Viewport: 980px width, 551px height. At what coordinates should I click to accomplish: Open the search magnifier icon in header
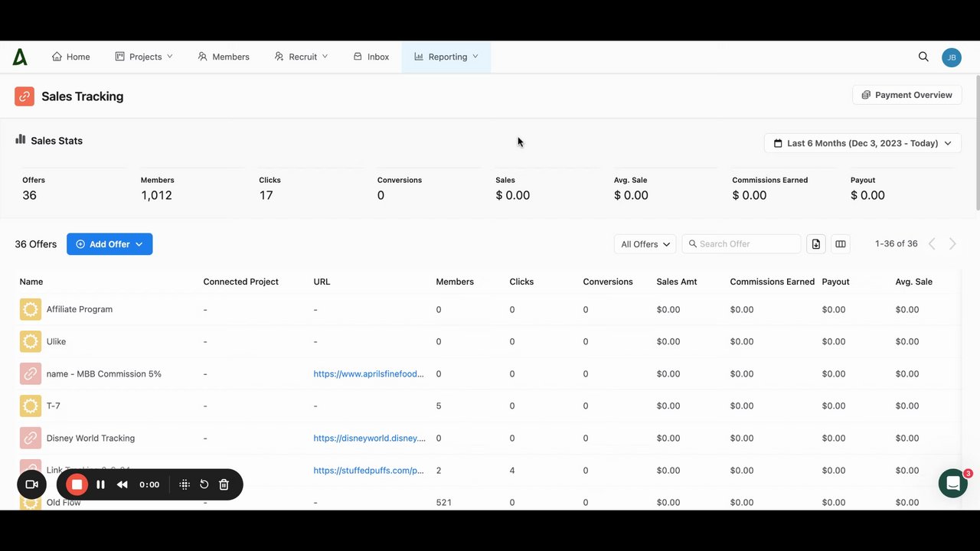[923, 57]
